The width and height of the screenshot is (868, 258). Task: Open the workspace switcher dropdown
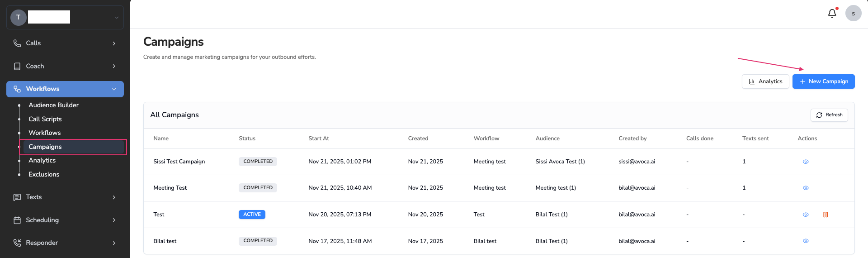pos(116,18)
